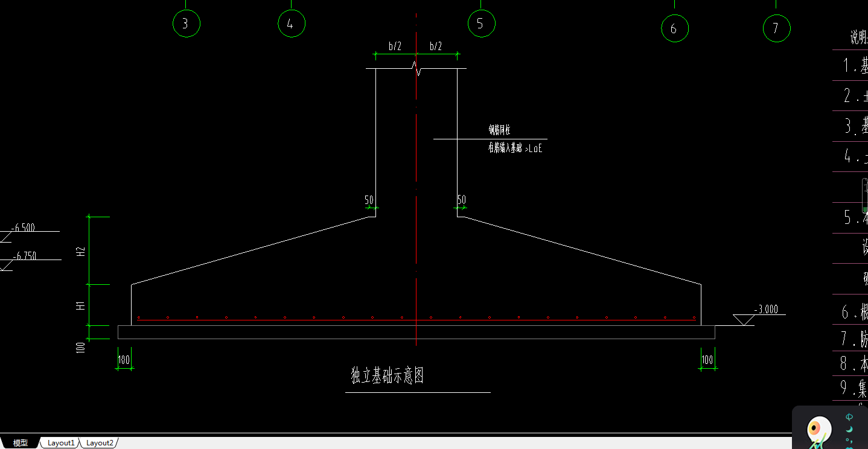Open the Layout1 tab
The width and height of the screenshot is (868, 449).
[61, 443]
